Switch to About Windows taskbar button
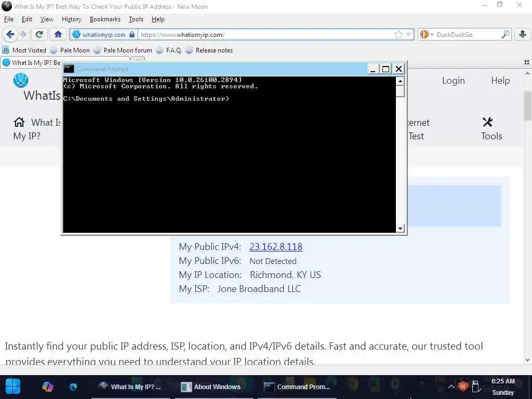This screenshot has width=532, height=399. (214, 387)
